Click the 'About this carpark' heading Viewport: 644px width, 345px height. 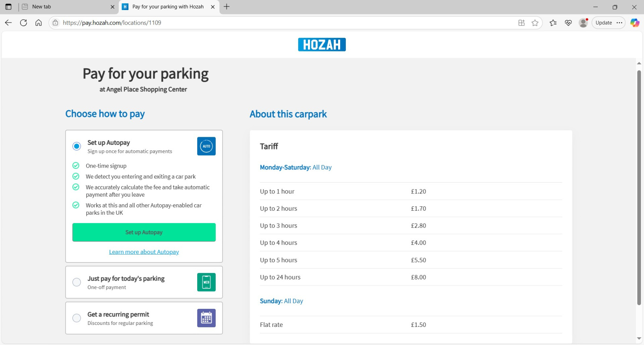click(288, 114)
